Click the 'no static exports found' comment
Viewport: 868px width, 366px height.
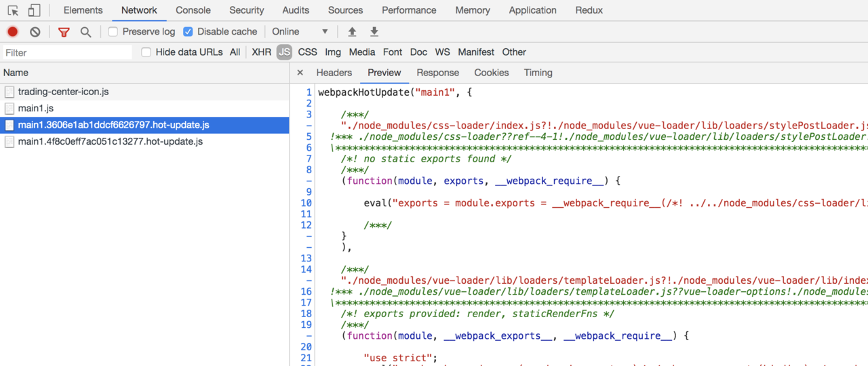point(426,159)
